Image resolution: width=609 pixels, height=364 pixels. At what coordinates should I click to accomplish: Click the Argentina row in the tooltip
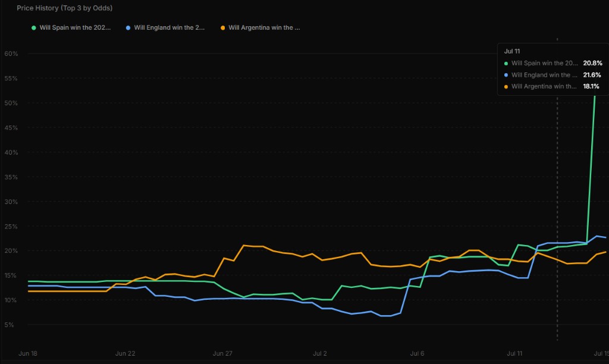pyautogui.click(x=551, y=86)
